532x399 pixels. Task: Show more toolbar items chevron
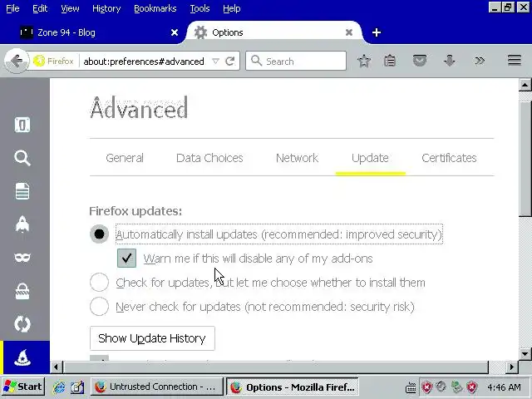480,61
